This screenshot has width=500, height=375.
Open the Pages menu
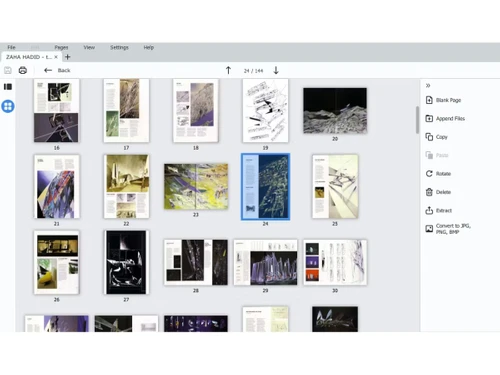61,47
